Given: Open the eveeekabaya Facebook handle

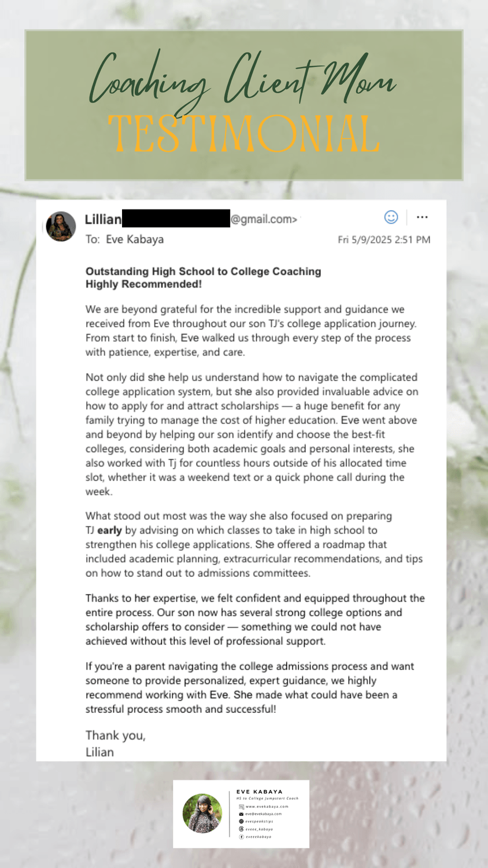Looking at the screenshot, I should tap(258, 837).
